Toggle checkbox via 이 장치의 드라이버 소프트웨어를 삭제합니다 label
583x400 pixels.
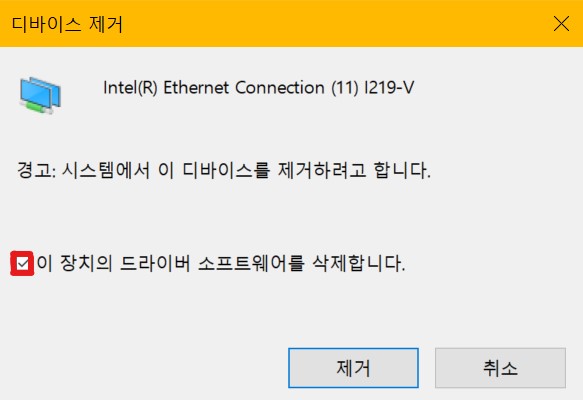pyautogui.click(x=221, y=263)
